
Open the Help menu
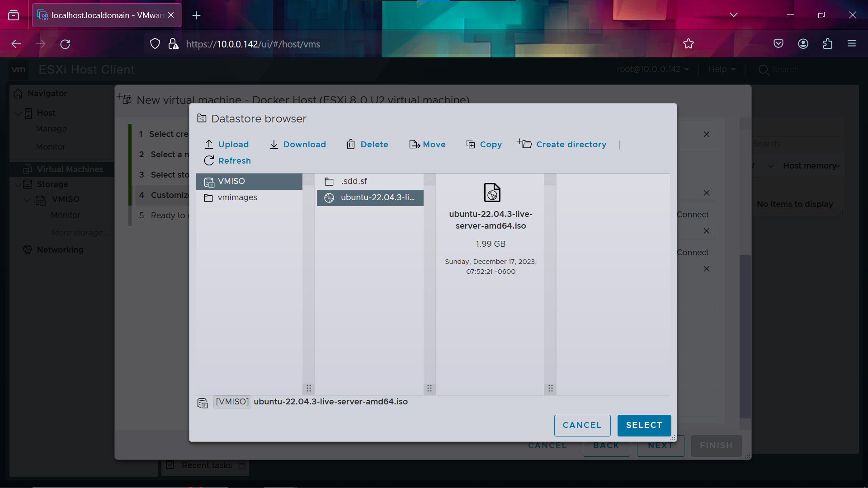(x=722, y=69)
